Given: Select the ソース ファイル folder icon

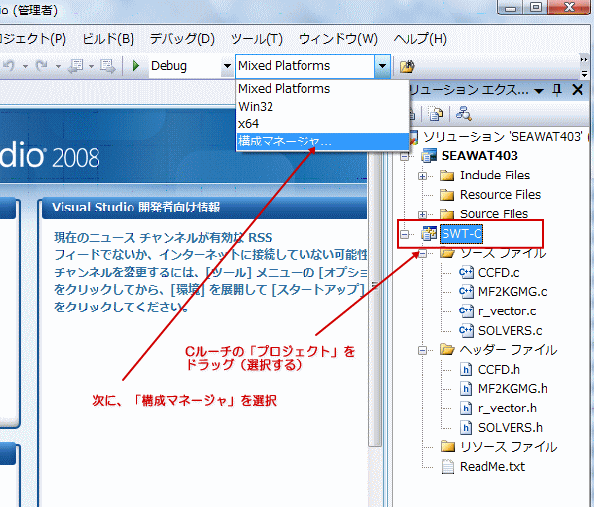Looking at the screenshot, I should [447, 253].
